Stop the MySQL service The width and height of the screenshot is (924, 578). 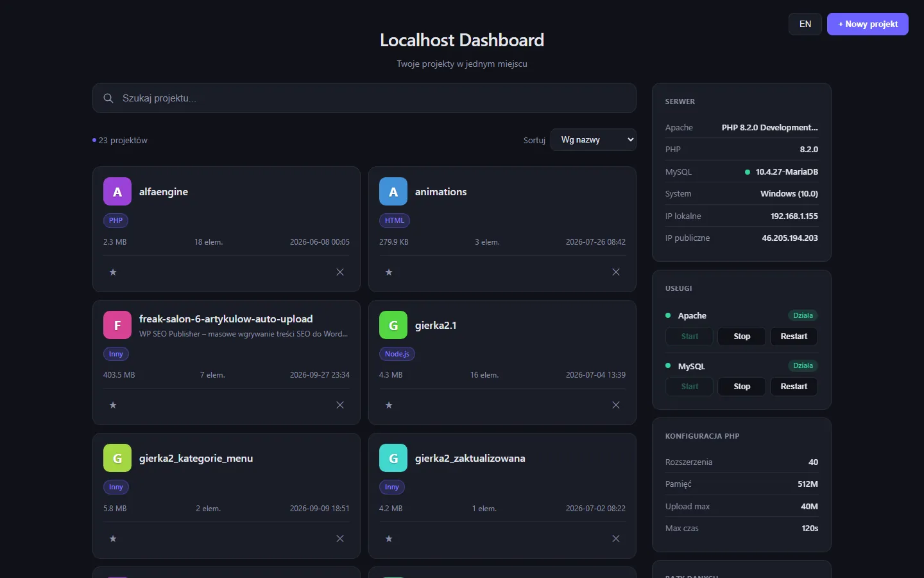click(x=742, y=387)
